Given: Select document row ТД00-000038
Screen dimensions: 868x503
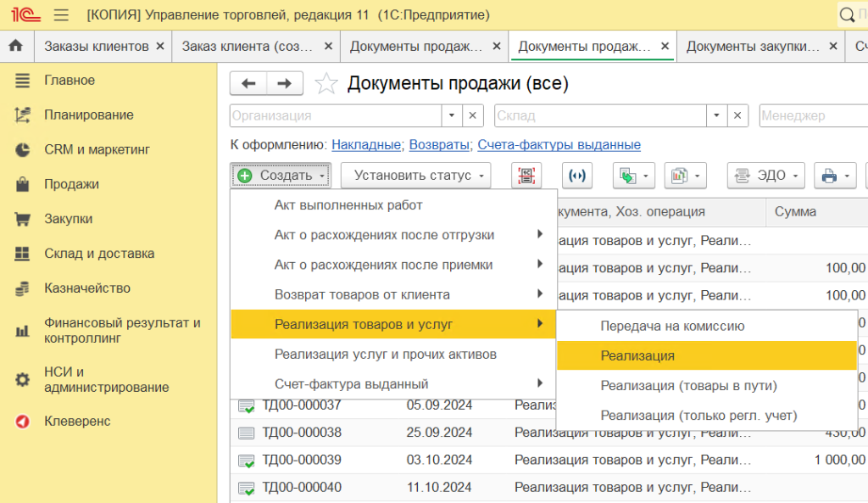Looking at the screenshot, I should 548,433.
